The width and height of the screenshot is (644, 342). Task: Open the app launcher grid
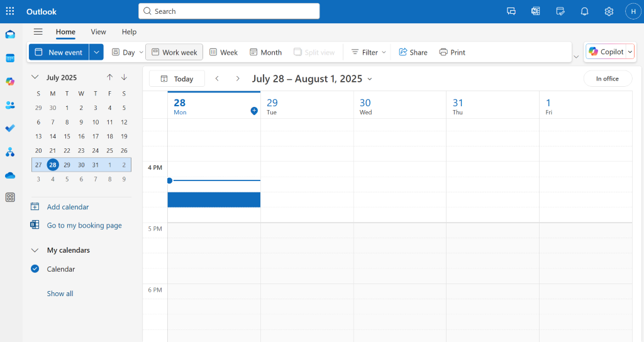click(10, 11)
